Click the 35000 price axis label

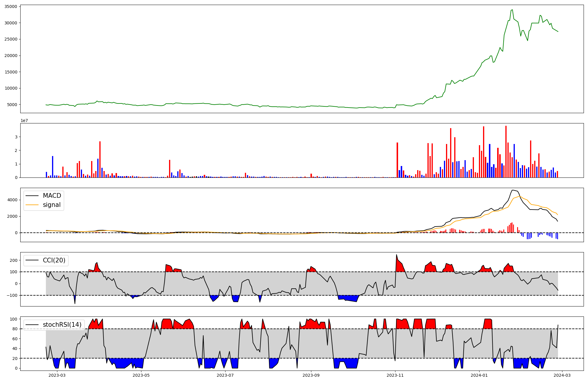click(10, 6)
